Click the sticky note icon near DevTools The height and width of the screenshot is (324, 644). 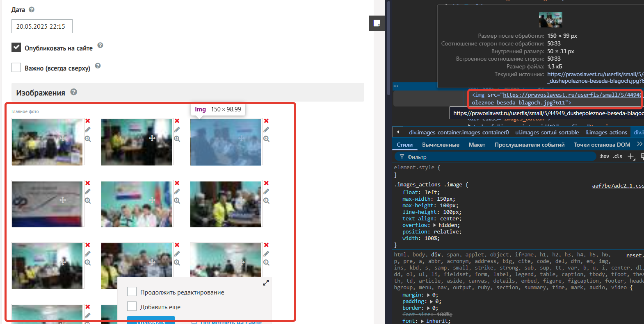point(377,23)
